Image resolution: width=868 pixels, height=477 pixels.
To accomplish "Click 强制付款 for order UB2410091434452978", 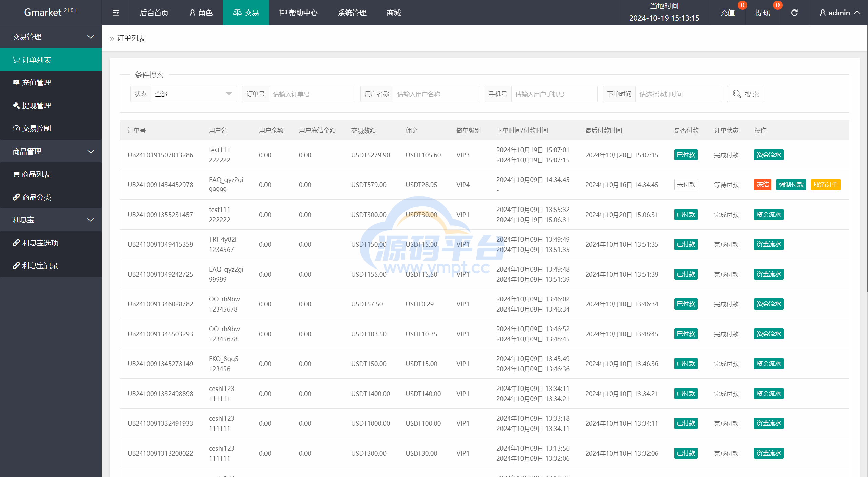I will pyautogui.click(x=791, y=184).
